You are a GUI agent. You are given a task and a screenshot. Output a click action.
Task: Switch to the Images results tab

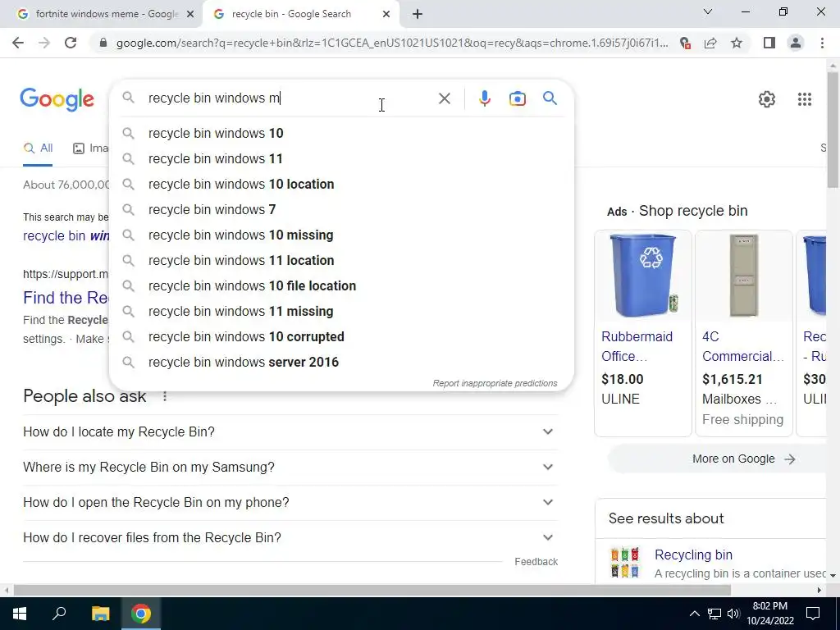point(90,148)
